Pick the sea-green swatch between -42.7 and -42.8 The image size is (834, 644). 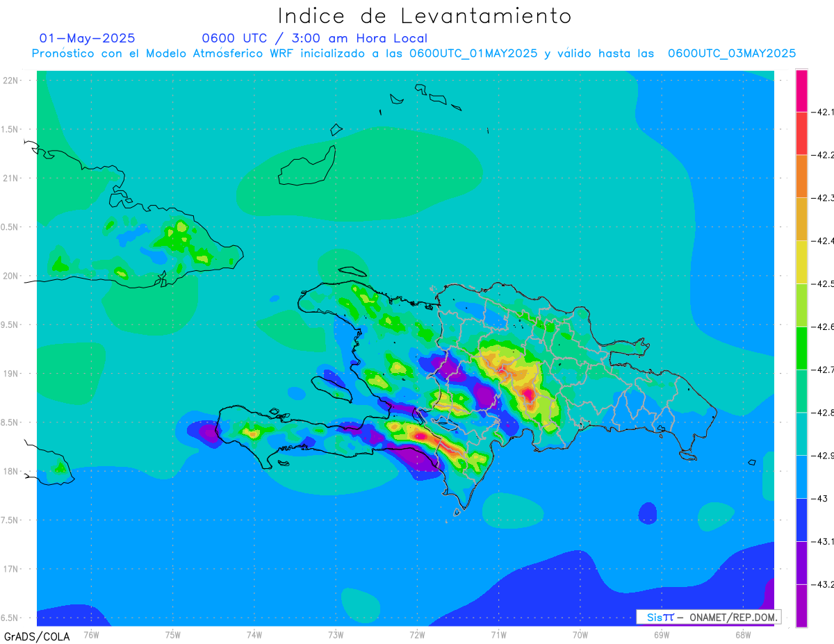click(801, 391)
